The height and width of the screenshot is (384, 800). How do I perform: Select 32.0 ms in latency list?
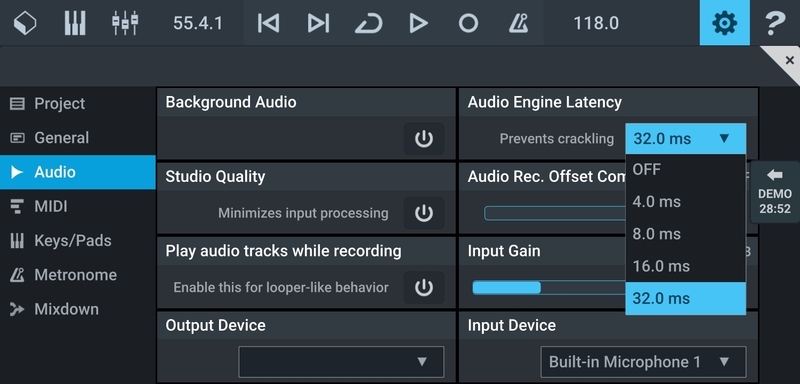(x=685, y=298)
